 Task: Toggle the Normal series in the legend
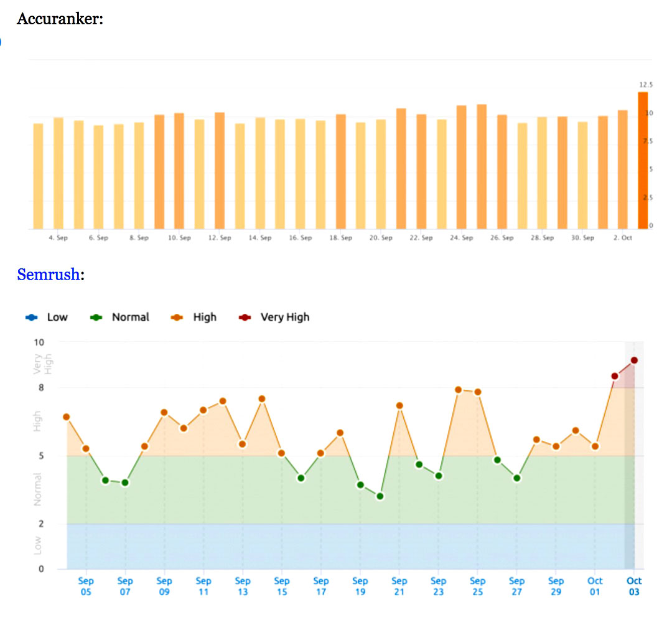tap(129, 318)
